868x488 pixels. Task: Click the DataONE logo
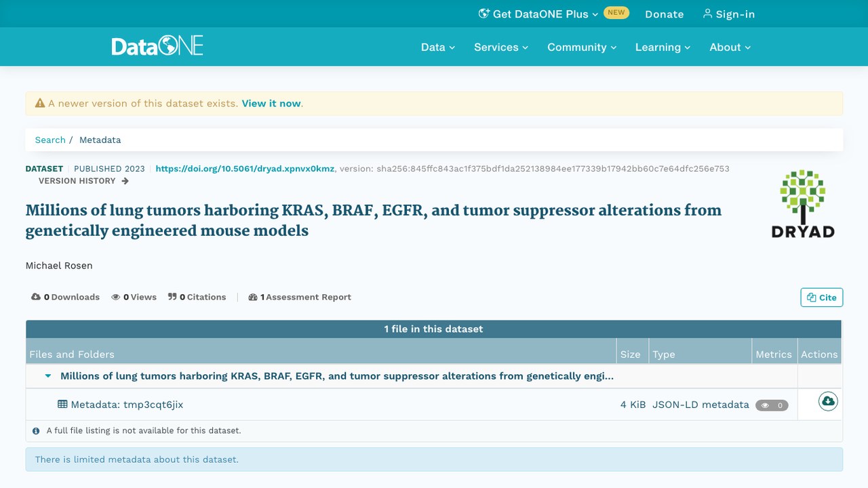click(x=157, y=46)
